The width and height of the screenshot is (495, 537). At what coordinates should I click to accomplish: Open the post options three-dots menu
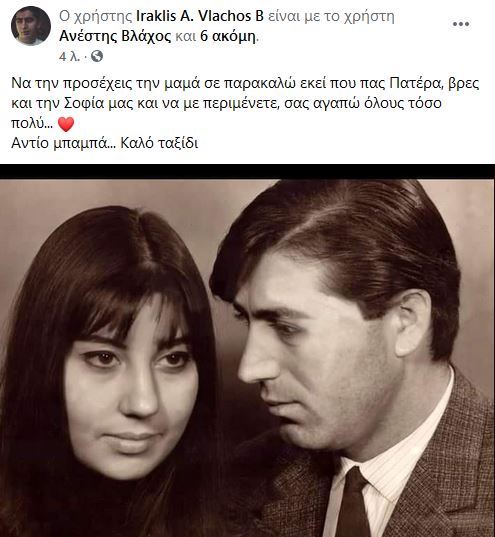[x=461, y=24]
